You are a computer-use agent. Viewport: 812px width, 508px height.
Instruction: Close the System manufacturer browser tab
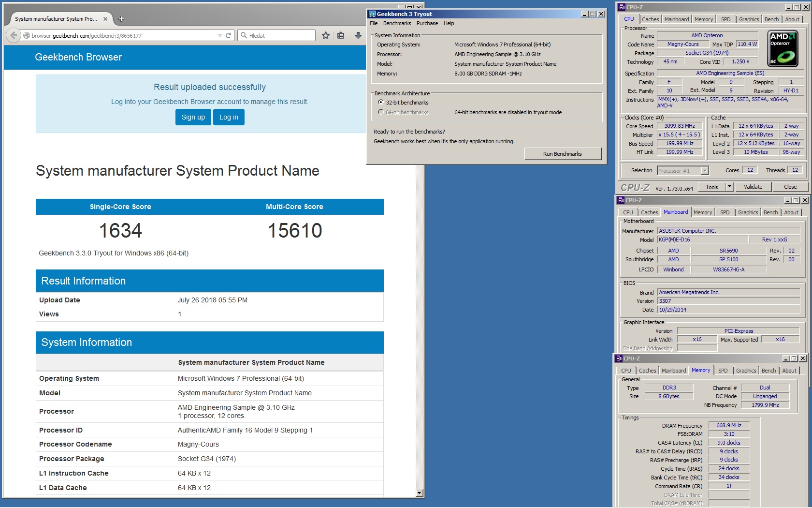coord(105,19)
